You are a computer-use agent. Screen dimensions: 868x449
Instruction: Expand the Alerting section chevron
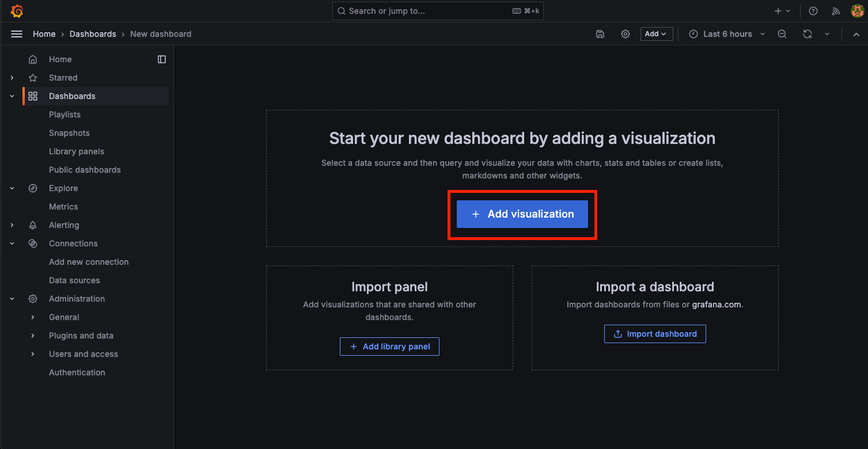point(12,225)
